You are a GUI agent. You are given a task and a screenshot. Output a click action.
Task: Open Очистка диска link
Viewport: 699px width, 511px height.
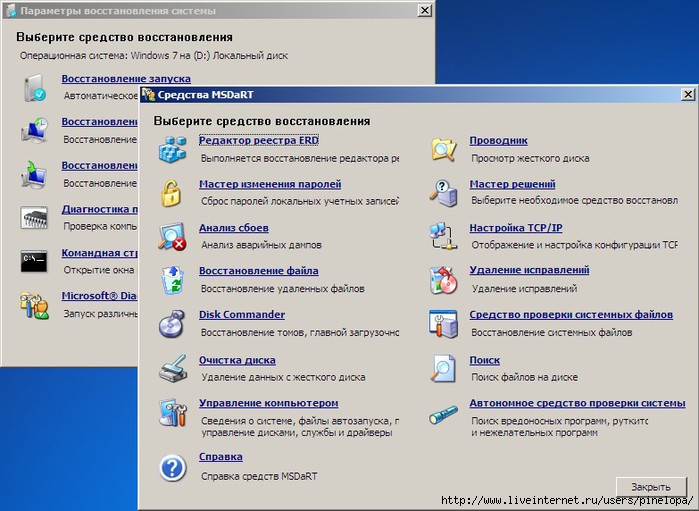[237, 360]
